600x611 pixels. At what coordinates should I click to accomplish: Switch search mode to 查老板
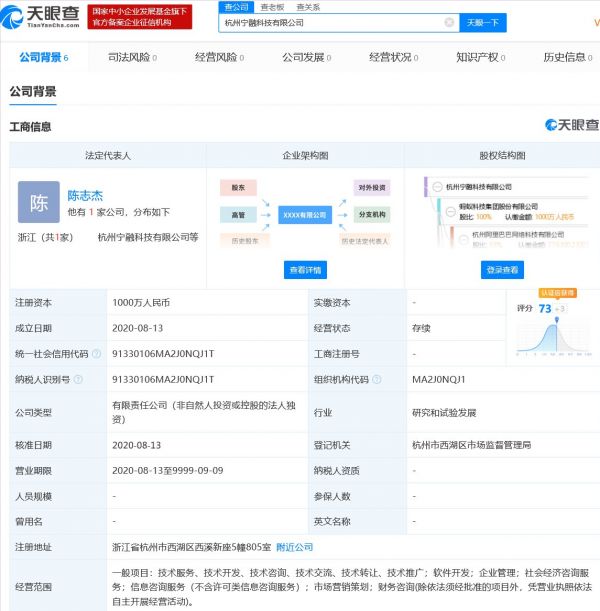(x=270, y=6)
